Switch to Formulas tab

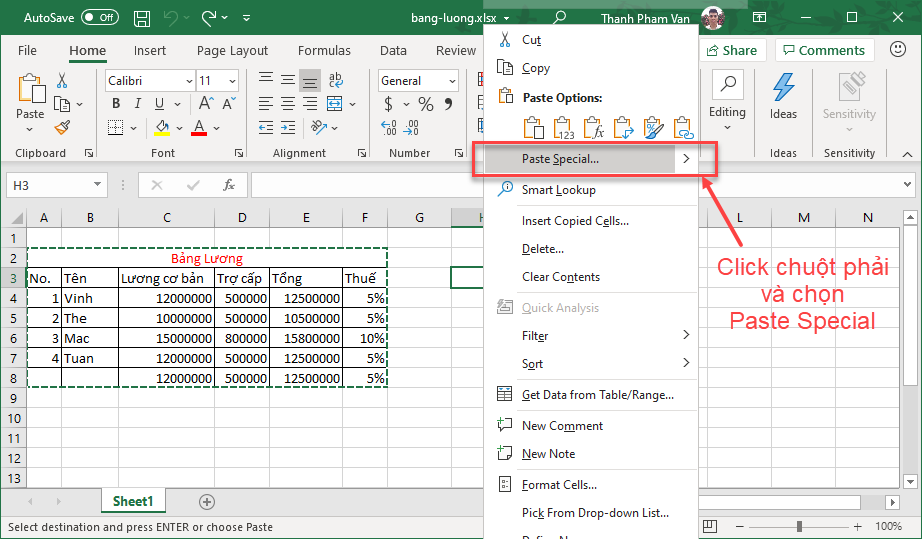click(x=324, y=51)
